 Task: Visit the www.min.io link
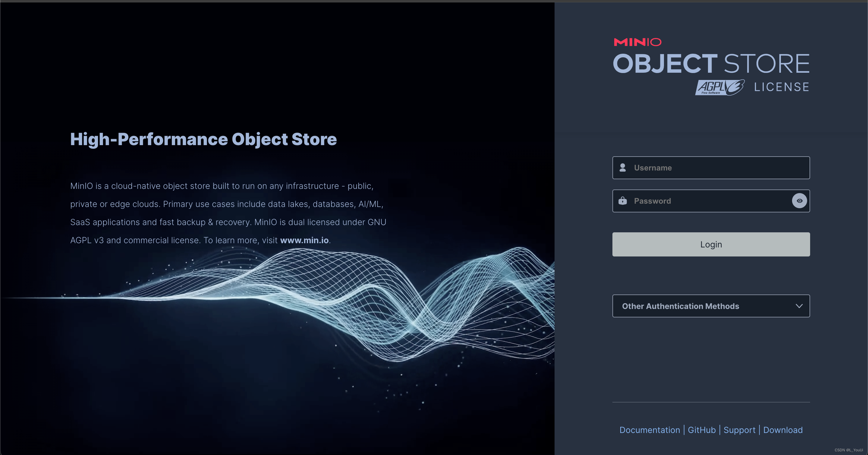304,240
